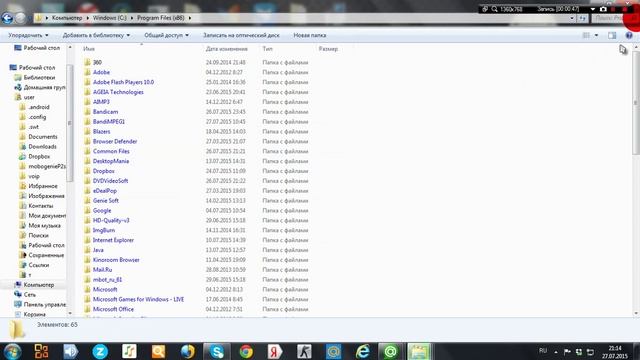
Task: Select the 360 folder
Action: [97, 62]
